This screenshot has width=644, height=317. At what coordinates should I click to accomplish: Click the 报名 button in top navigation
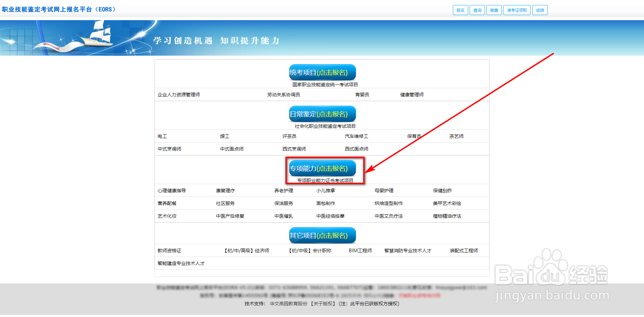460,10
